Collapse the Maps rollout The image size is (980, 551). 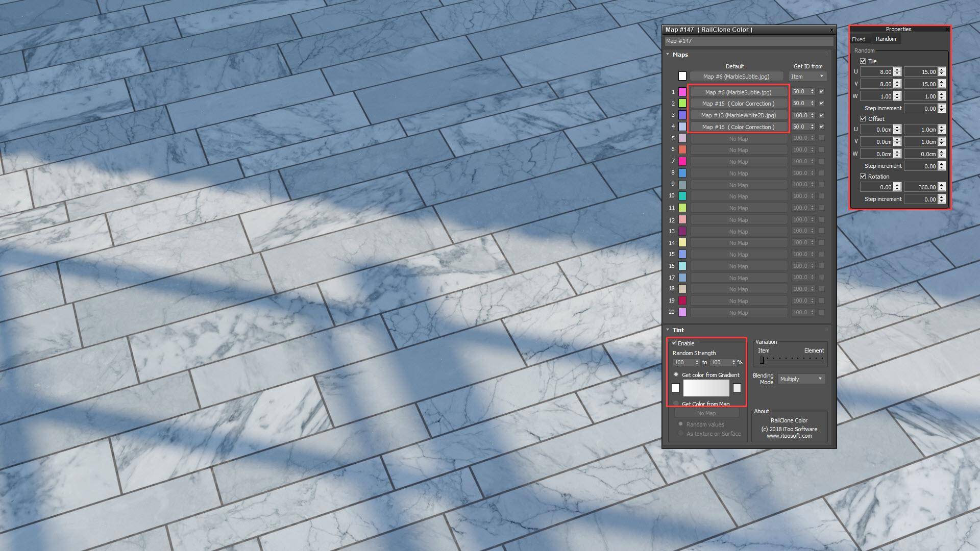click(668, 54)
